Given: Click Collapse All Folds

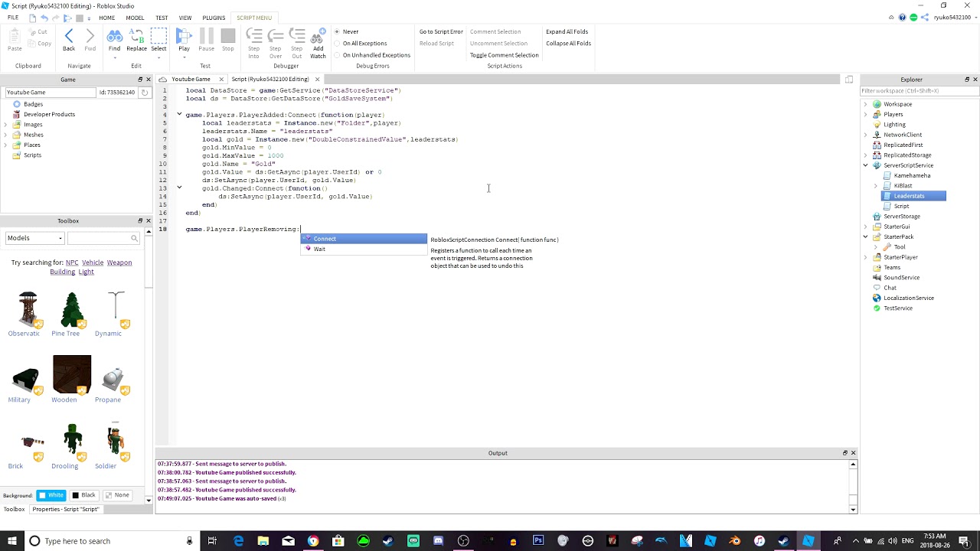Looking at the screenshot, I should point(568,44).
